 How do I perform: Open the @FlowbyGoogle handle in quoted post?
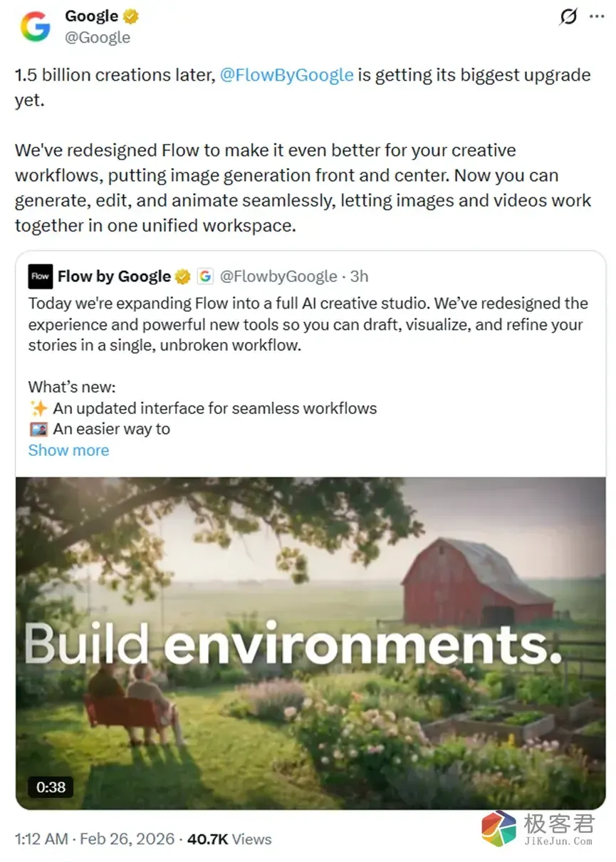point(278,276)
